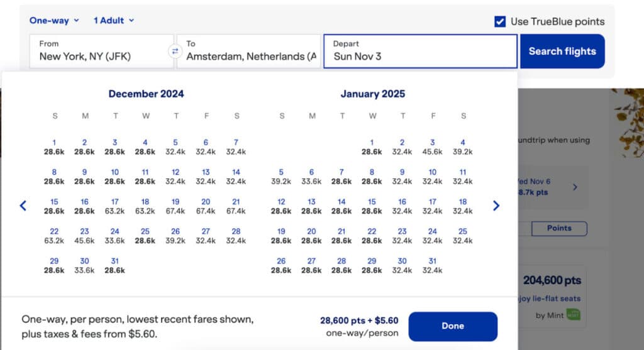Viewport: 644px width, 350px height.
Task: Pick December 25 with 28.6k fare
Action: click(145, 236)
